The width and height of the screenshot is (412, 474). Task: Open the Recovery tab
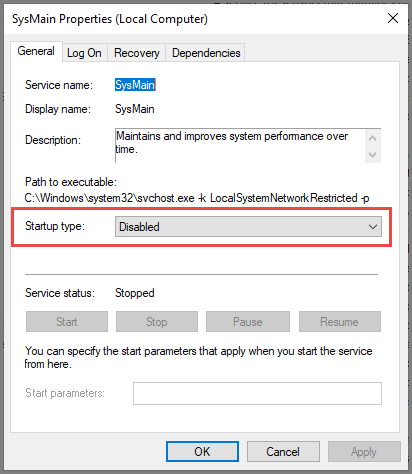click(137, 53)
